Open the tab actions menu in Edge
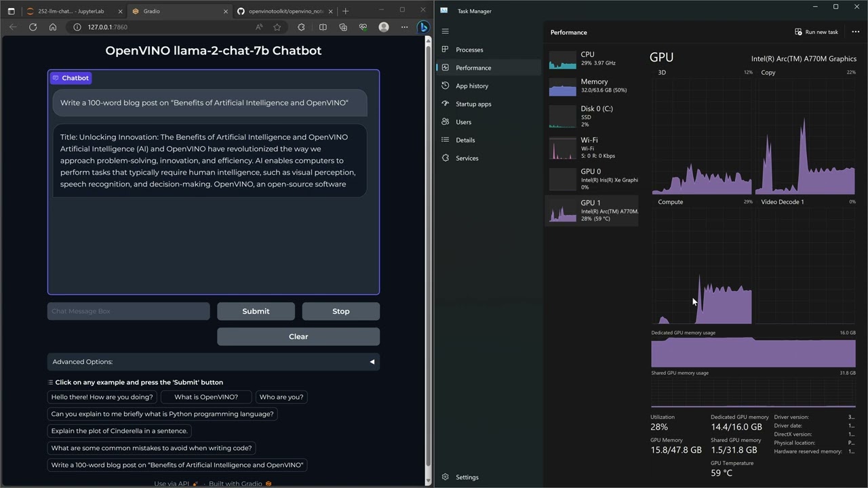This screenshot has width=868, height=488. [11, 11]
